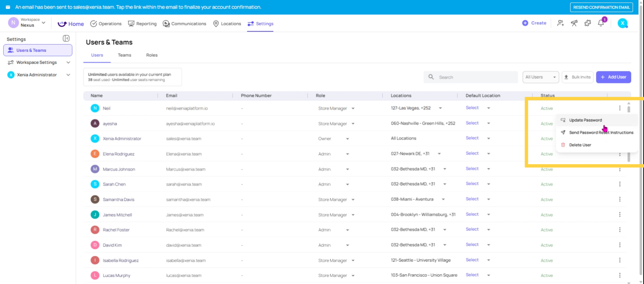This screenshot has height=284, width=644.
Task: Click into the Search users field
Action: [x=476, y=77]
